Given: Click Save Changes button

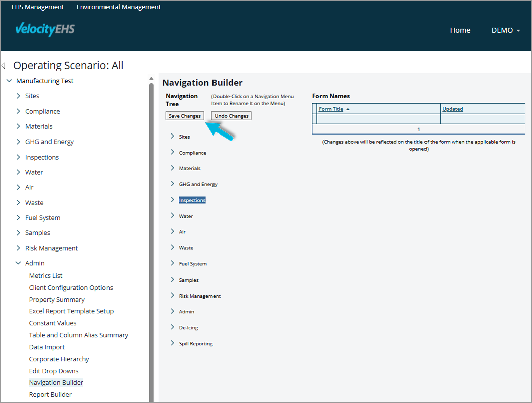Looking at the screenshot, I should [185, 116].
